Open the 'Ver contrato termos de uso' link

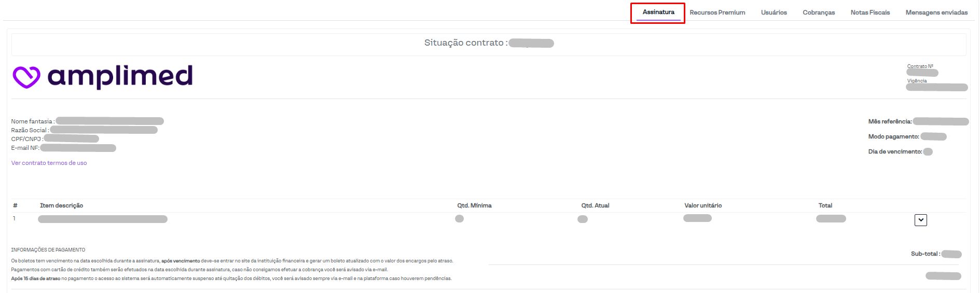(x=49, y=163)
